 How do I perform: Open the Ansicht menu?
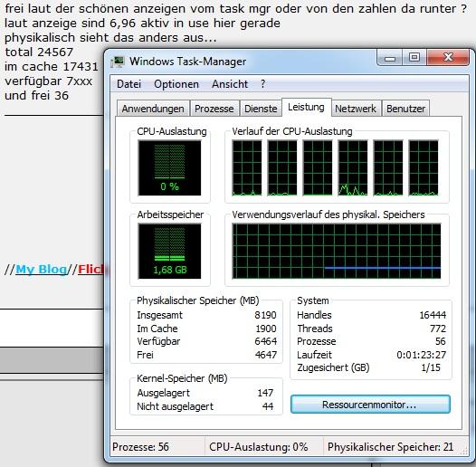[230, 84]
